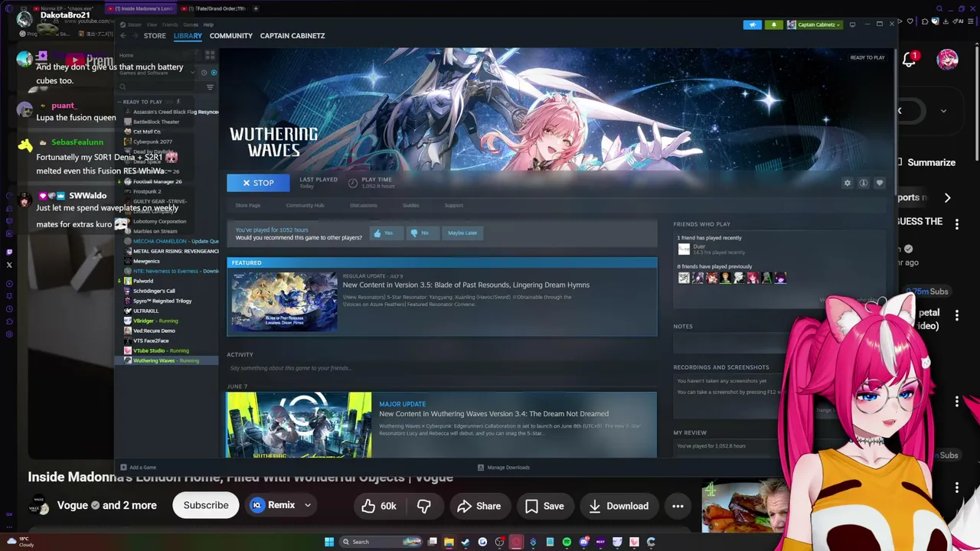Open the Support link
980x551 pixels.
(x=454, y=205)
